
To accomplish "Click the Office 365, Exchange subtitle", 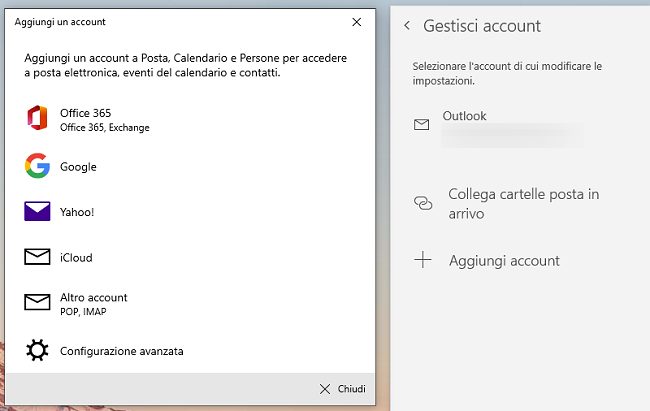I will [104, 127].
